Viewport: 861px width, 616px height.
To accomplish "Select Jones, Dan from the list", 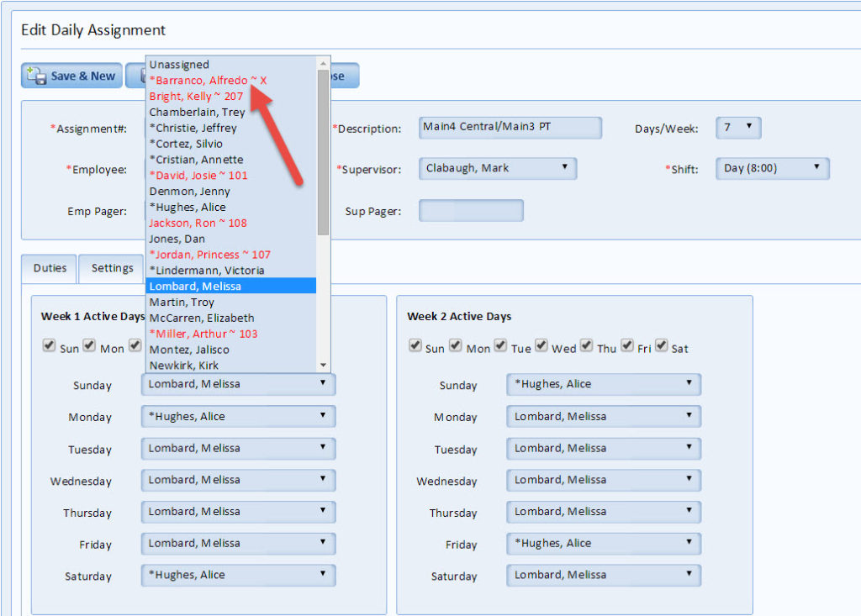I will (x=230, y=239).
